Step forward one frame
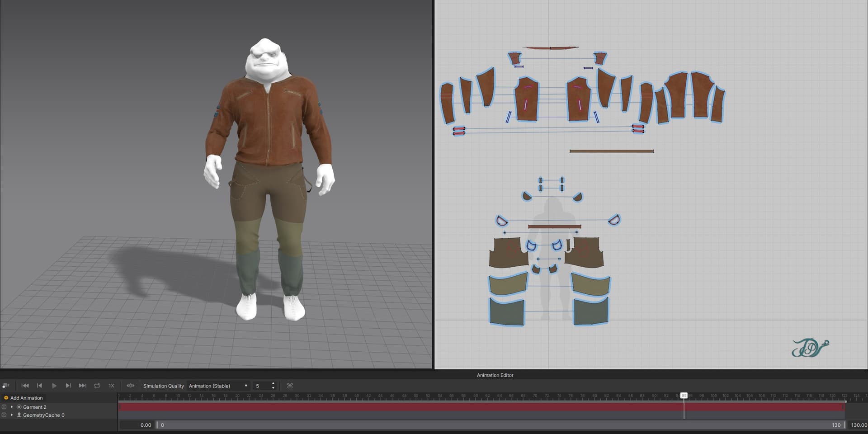 68,386
